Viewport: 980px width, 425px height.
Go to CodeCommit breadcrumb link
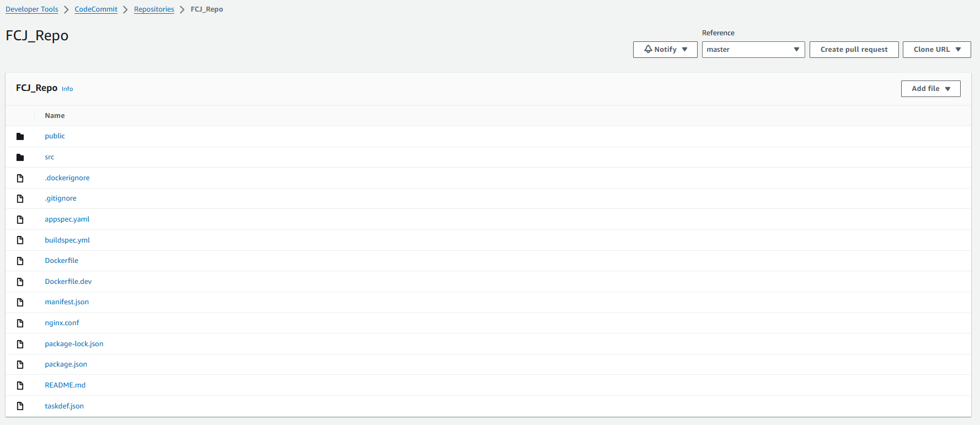[96, 9]
